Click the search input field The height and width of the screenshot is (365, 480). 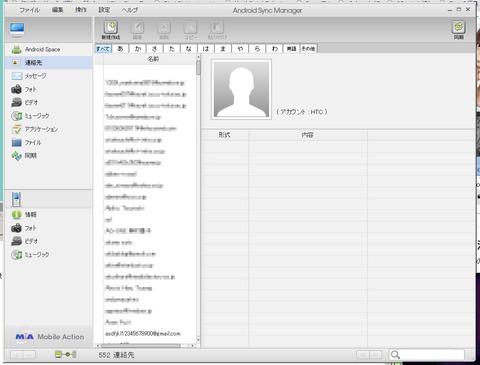431,355
